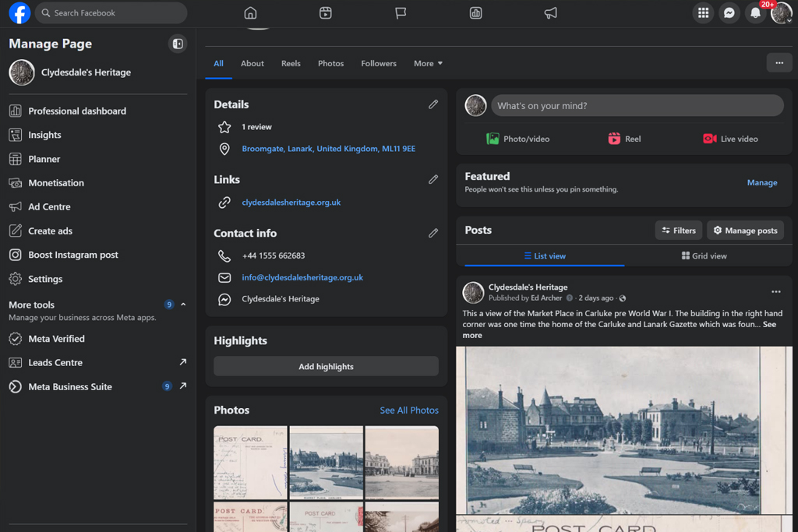Open the Reels video icon in top bar
This screenshot has width=798, height=532.
click(x=326, y=12)
